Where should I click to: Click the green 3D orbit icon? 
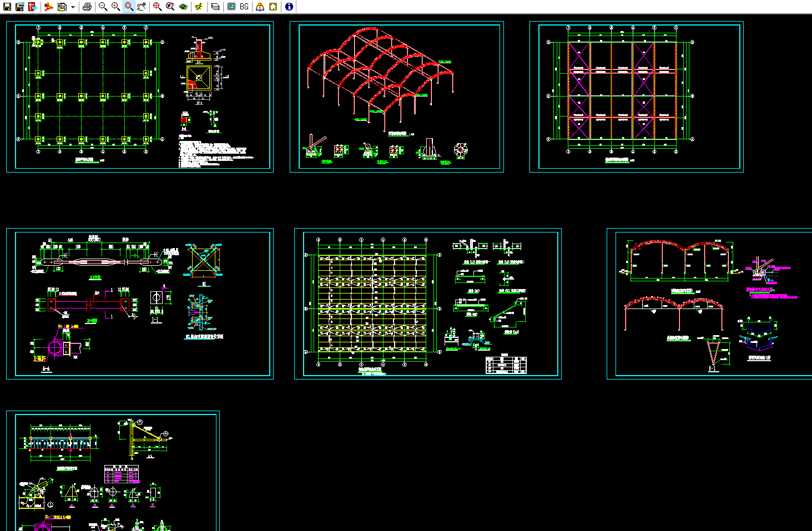[x=183, y=7]
